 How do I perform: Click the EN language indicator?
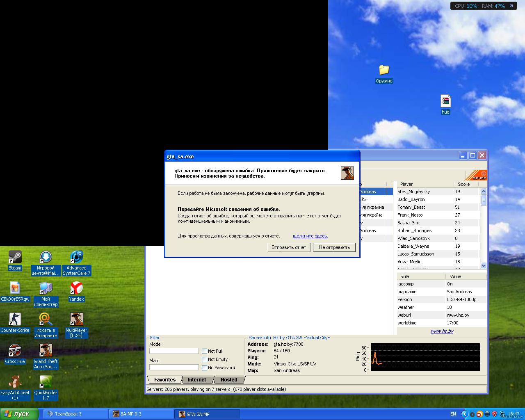tap(453, 414)
